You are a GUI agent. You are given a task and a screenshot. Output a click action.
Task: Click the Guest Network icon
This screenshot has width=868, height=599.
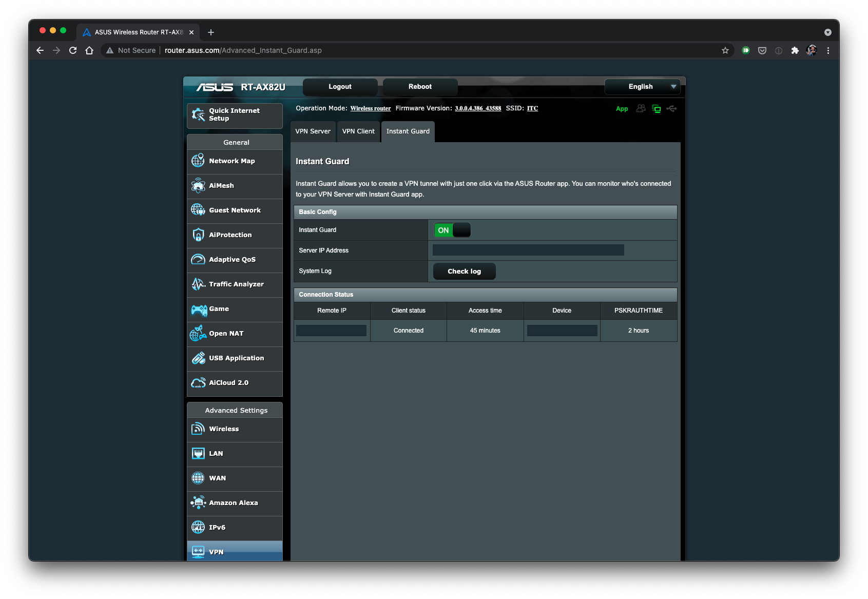click(x=198, y=210)
